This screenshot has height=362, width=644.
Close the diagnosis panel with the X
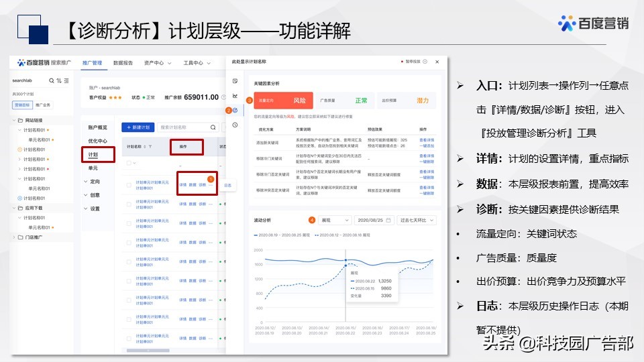(x=437, y=62)
